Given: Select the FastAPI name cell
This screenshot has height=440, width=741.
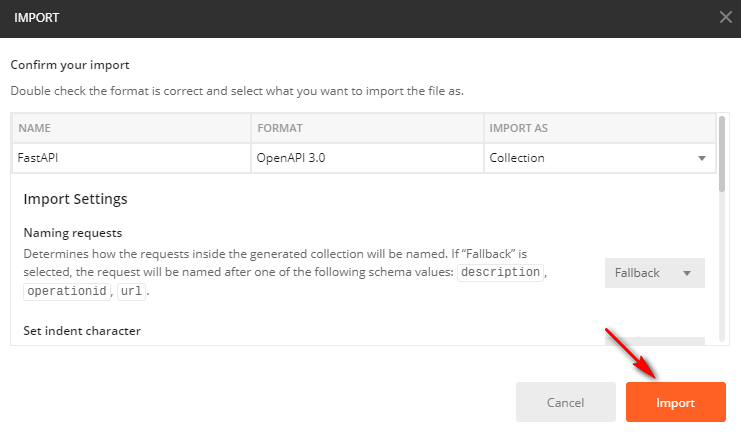Looking at the screenshot, I should pos(130,158).
